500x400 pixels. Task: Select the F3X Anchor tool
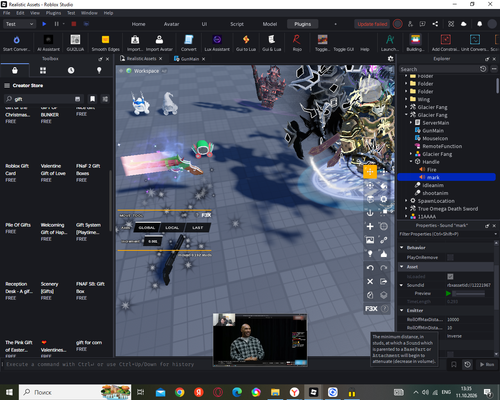[x=370, y=213]
